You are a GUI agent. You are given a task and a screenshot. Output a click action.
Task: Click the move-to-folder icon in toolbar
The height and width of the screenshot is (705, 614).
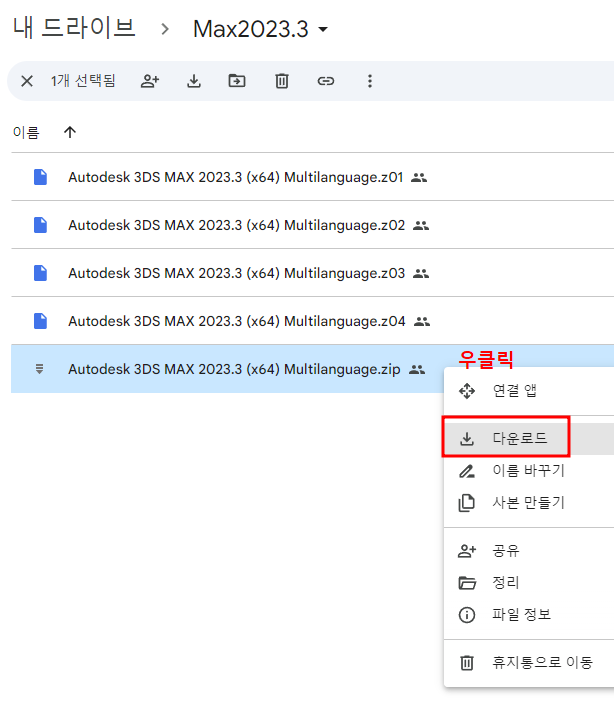coord(237,81)
